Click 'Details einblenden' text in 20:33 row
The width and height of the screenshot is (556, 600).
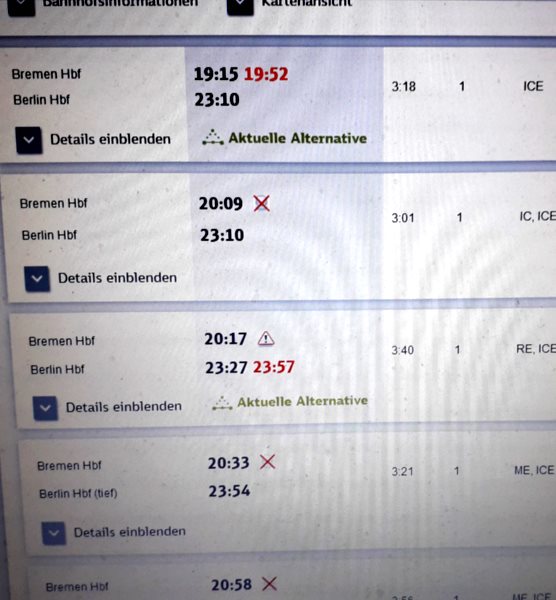point(130,532)
